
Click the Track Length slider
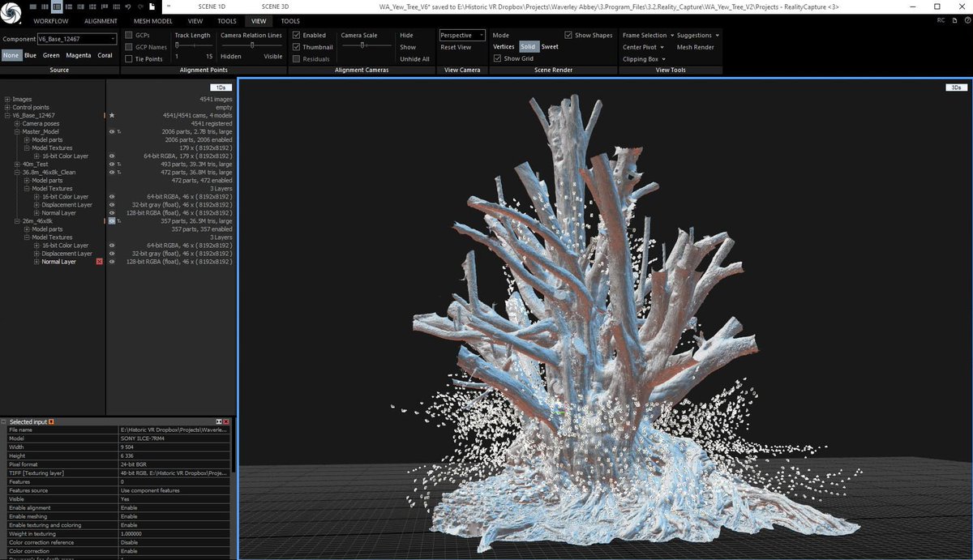(194, 45)
